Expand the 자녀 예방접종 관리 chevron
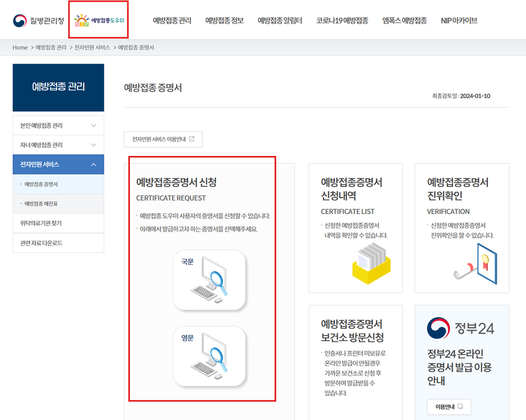This screenshot has height=420, width=526. 93,145
